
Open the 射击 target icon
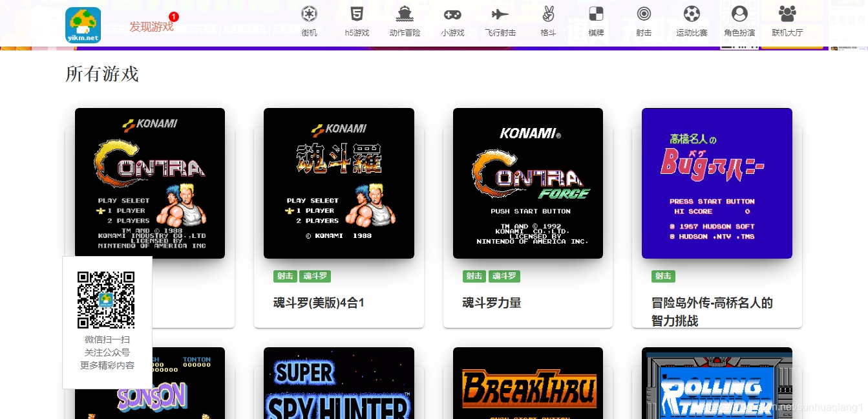[x=644, y=14]
